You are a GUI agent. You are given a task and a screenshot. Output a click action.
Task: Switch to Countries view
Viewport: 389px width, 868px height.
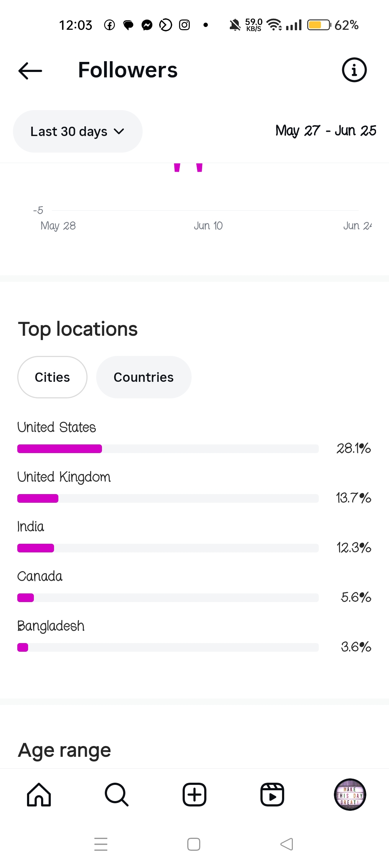coord(143,377)
